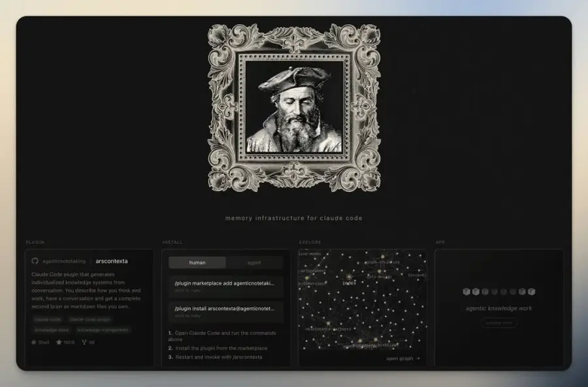
Task: Click the last cube icon in the app card
Action: (x=531, y=292)
